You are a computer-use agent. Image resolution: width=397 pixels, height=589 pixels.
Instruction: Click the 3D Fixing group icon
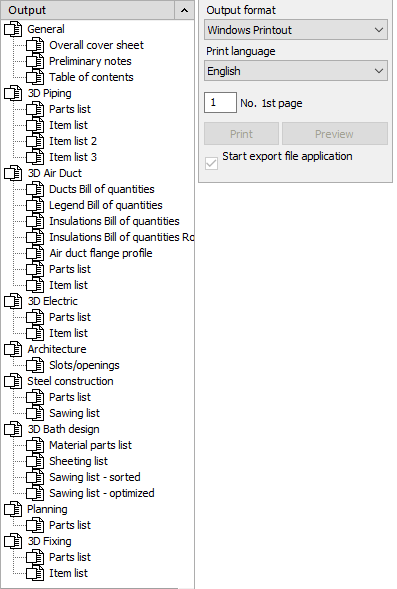(13, 541)
